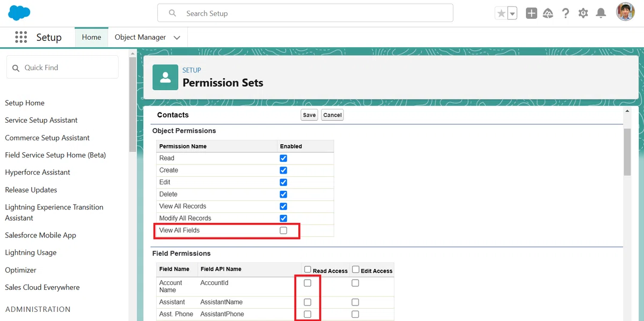
Task: Expand the Object Manager tab chevron
Action: tap(177, 38)
